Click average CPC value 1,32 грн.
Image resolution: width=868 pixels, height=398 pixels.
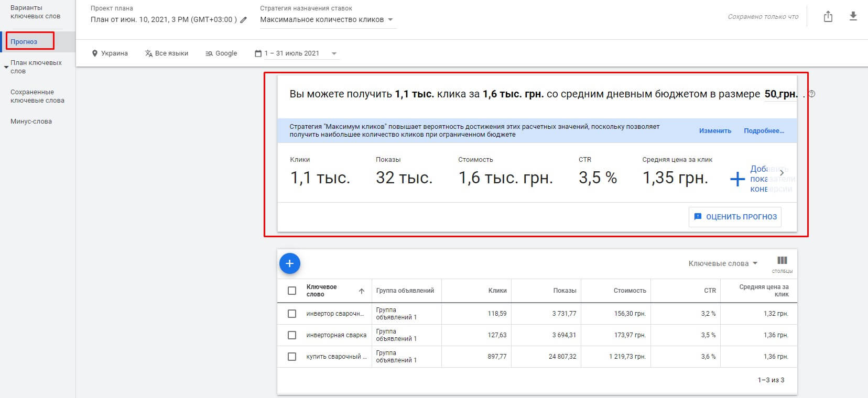(x=776, y=314)
